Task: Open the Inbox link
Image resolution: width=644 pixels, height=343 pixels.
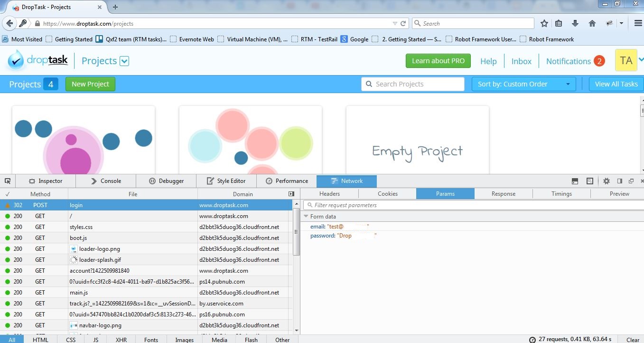Action: tap(521, 61)
